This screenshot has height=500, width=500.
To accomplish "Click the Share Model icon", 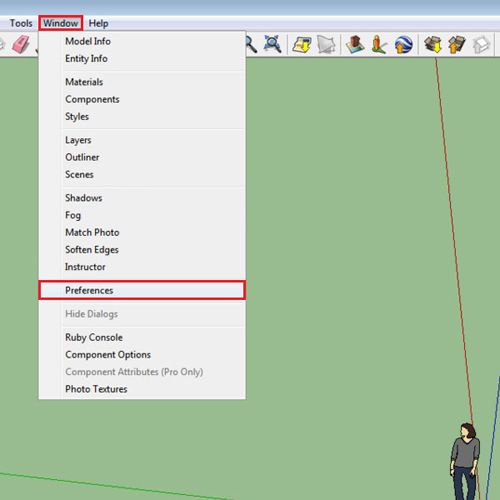I will coord(457,45).
